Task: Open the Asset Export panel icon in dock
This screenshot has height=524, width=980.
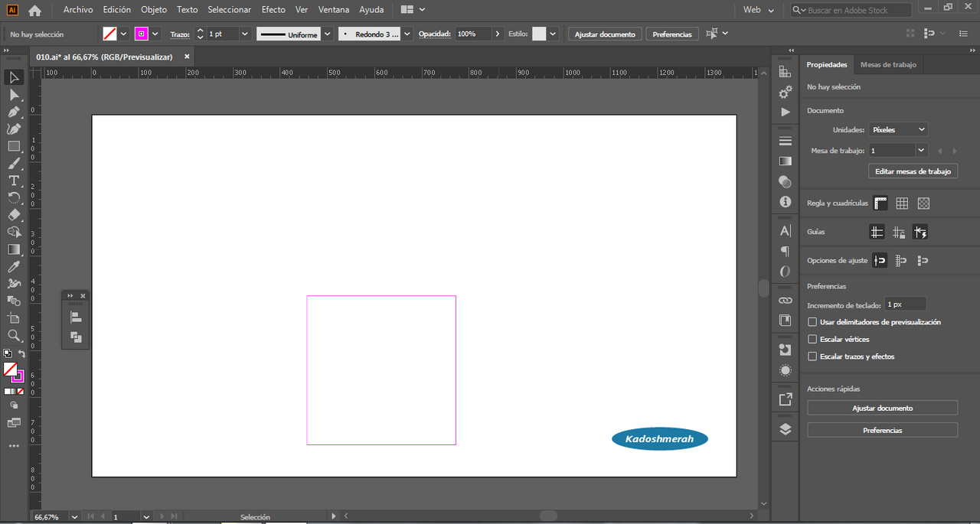Action: click(x=785, y=399)
